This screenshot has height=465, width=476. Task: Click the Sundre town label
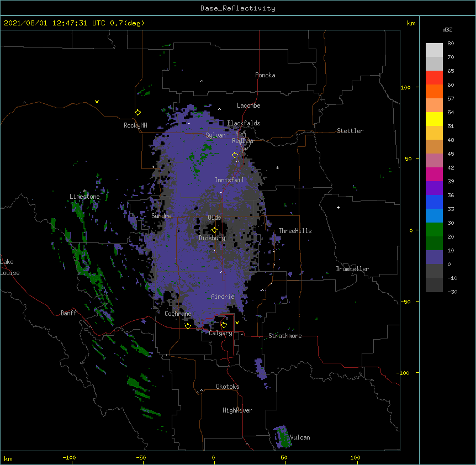(161, 216)
